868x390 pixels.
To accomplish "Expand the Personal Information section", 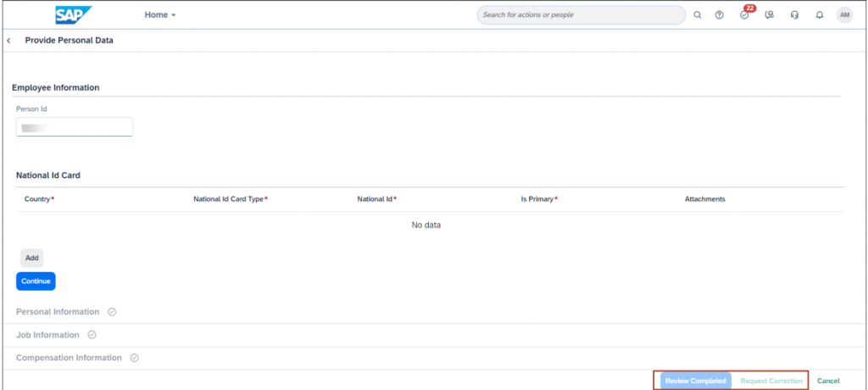I will tap(58, 312).
